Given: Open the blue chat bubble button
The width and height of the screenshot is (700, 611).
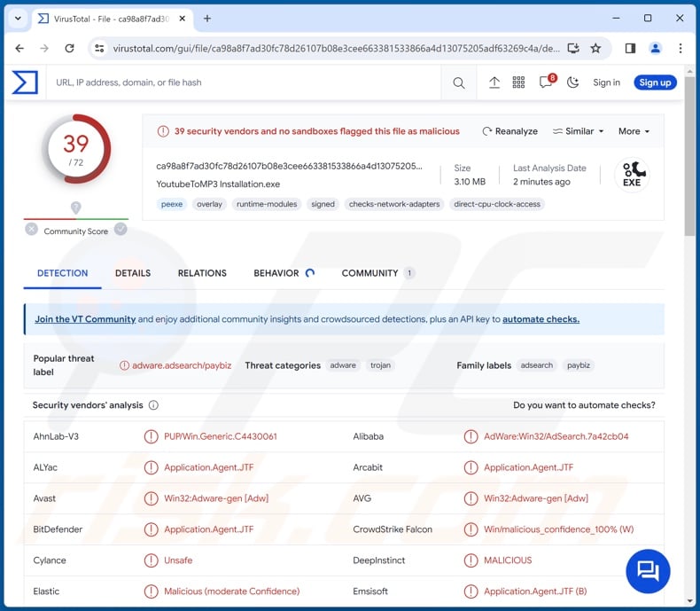Looking at the screenshot, I should point(648,571).
